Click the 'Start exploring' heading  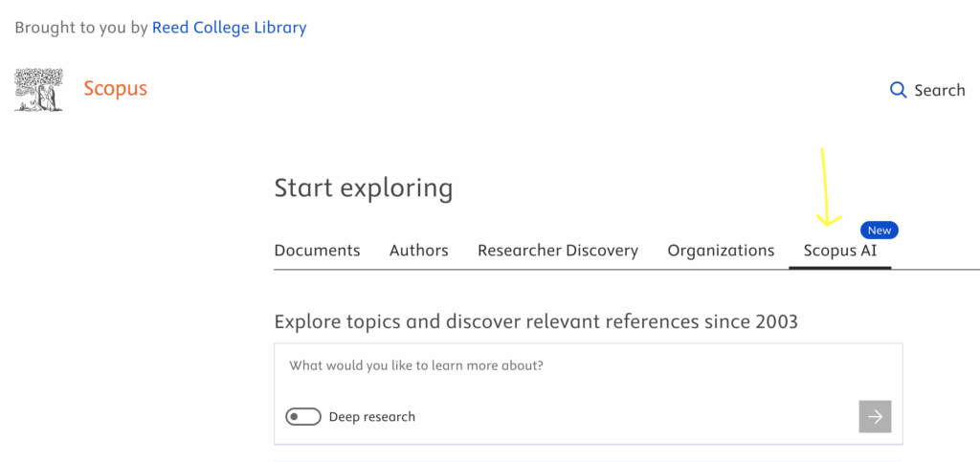[363, 188]
